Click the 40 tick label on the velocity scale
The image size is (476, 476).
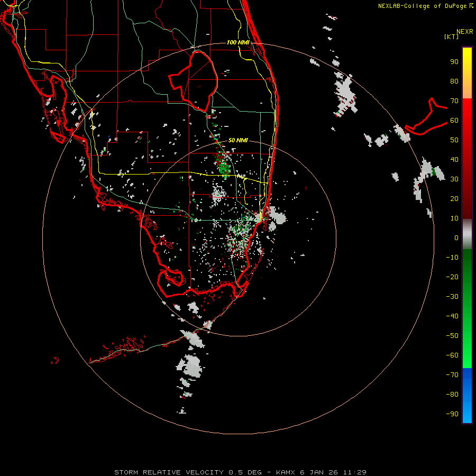point(454,160)
